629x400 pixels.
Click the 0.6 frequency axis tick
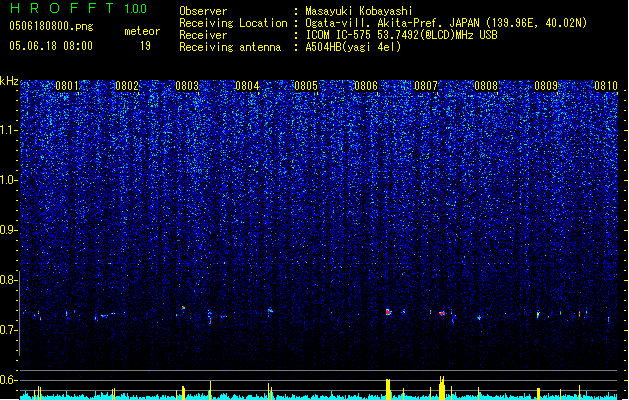click(9, 380)
